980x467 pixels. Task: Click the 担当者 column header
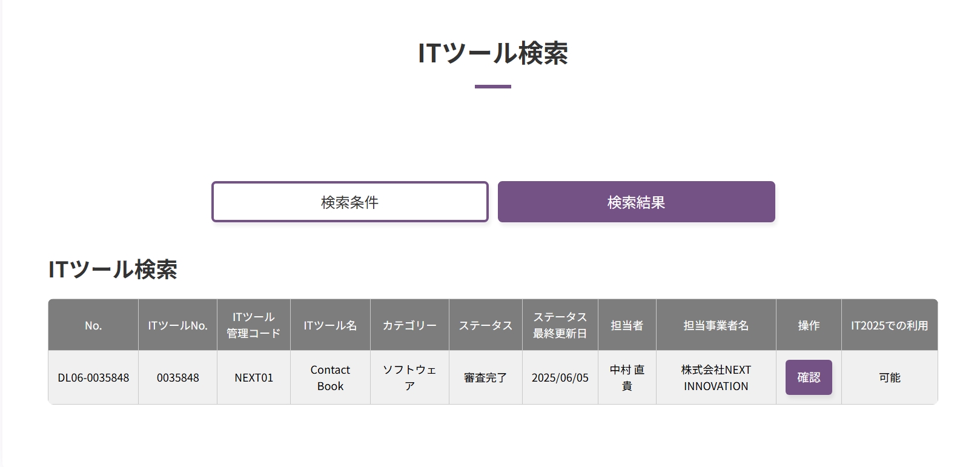coord(627,325)
